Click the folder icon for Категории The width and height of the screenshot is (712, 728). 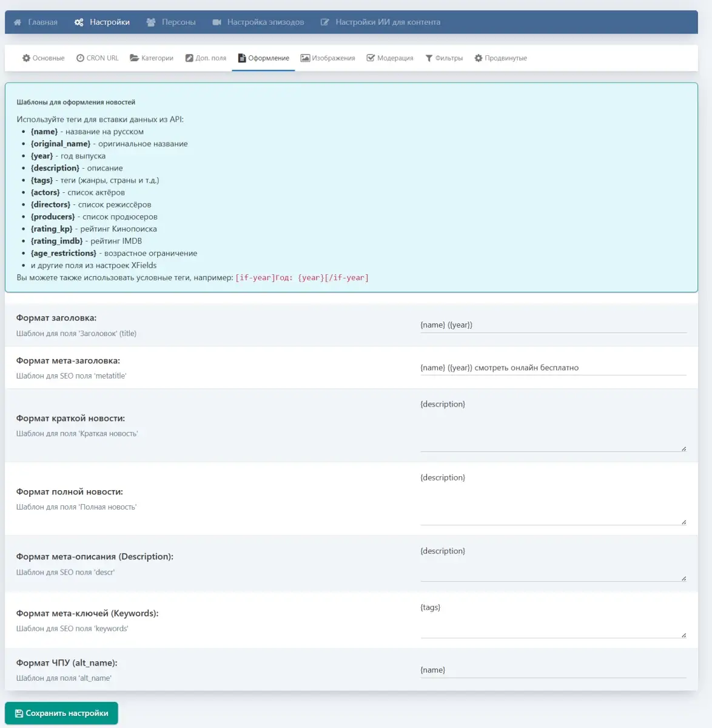[134, 58]
